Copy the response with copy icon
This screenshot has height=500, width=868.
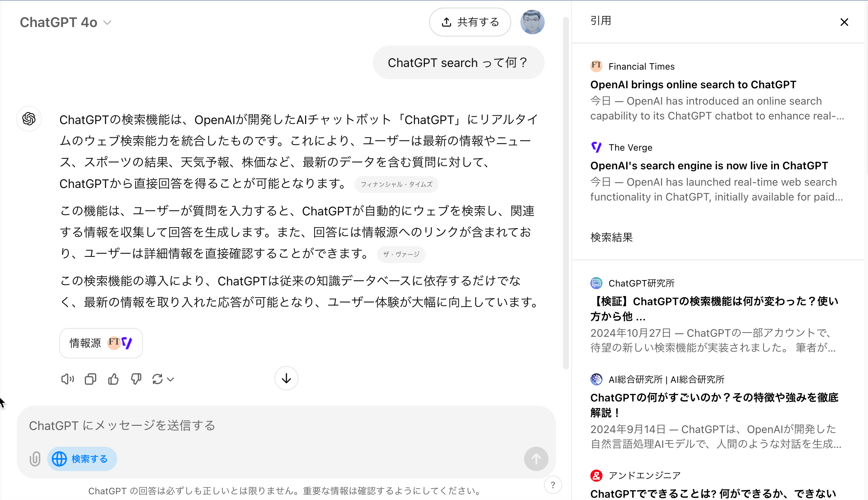pos(90,379)
